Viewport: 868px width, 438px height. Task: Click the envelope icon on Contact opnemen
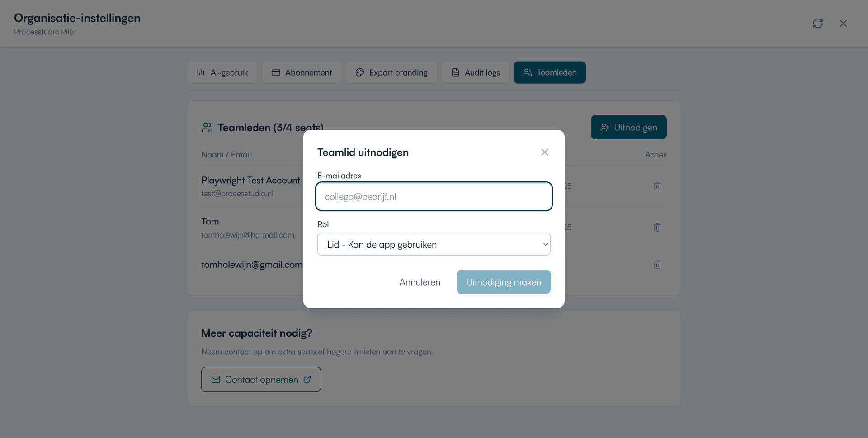216,380
